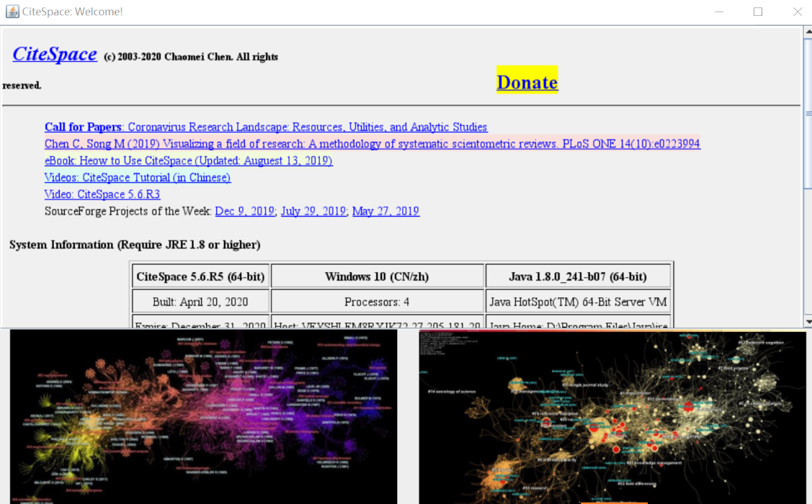Click the scrollbar up arrow

point(807,32)
